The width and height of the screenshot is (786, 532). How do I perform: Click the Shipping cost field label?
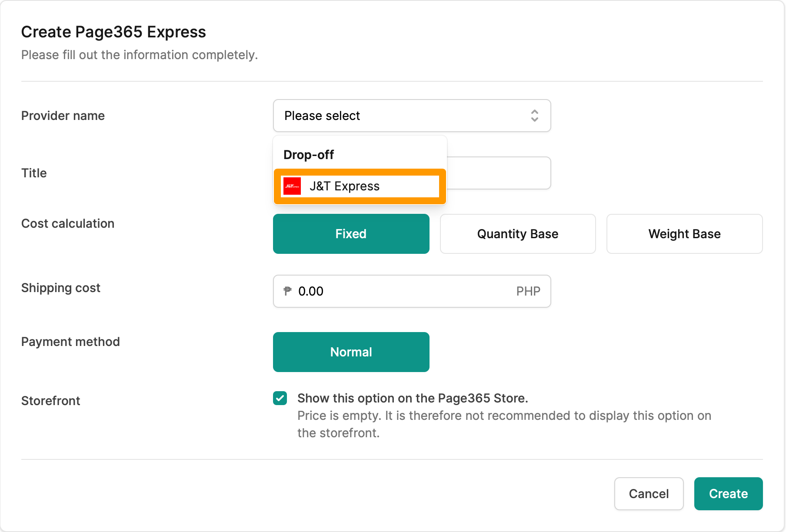click(x=61, y=288)
